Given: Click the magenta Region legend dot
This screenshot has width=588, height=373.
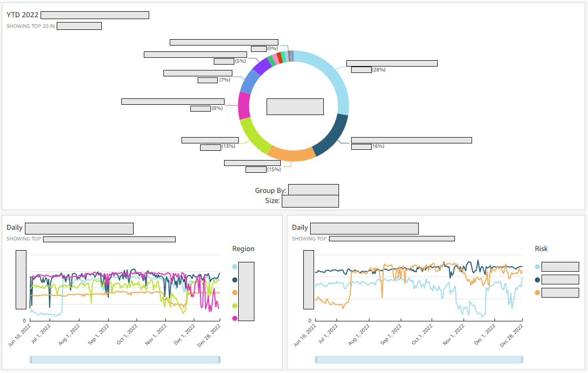Looking at the screenshot, I should tap(235, 317).
